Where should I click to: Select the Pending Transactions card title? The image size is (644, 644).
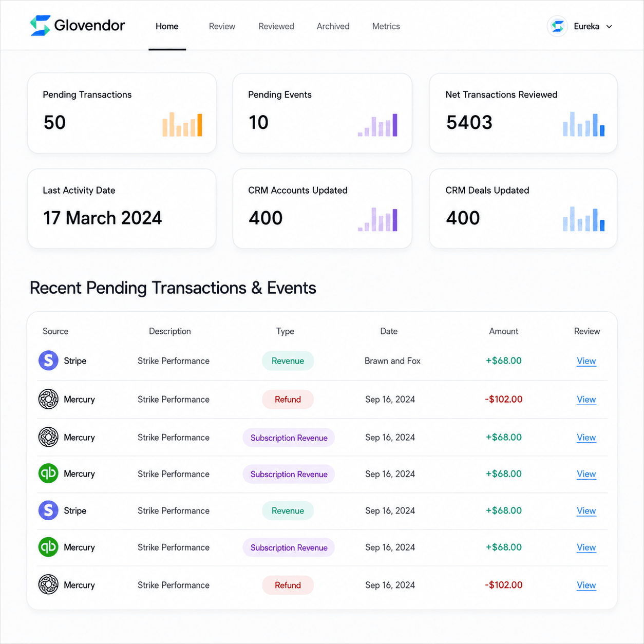tap(87, 94)
